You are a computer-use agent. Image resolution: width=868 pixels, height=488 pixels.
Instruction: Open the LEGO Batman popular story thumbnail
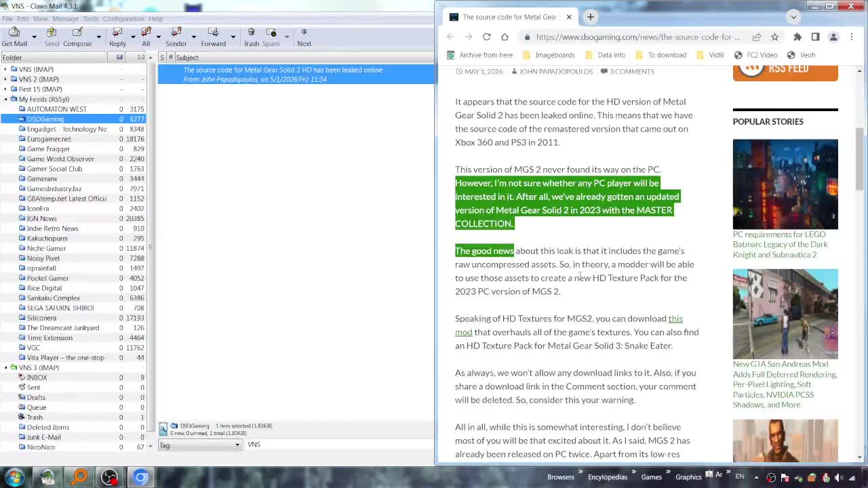click(785, 184)
